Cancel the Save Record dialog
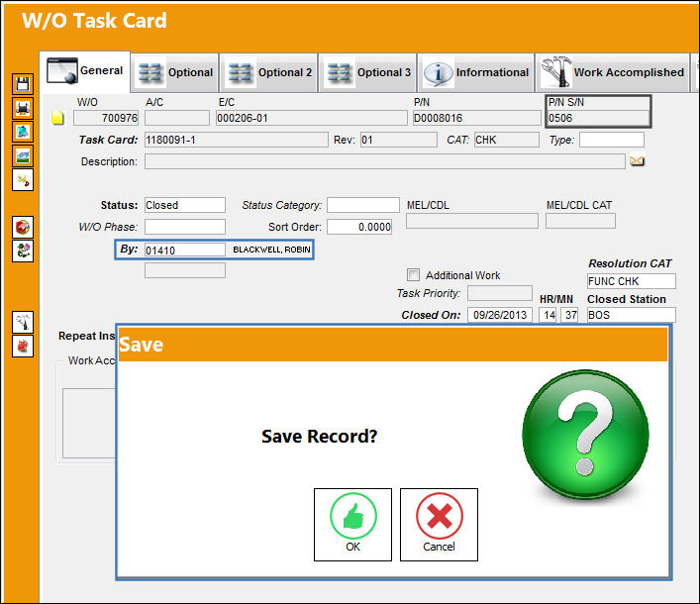This screenshot has height=604, width=700. (x=439, y=525)
